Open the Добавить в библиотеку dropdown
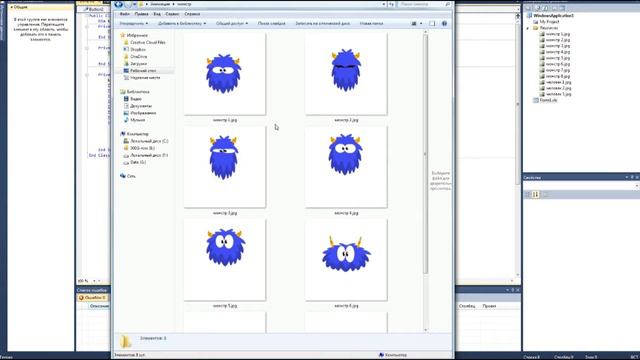640x360 pixels. 182,24
